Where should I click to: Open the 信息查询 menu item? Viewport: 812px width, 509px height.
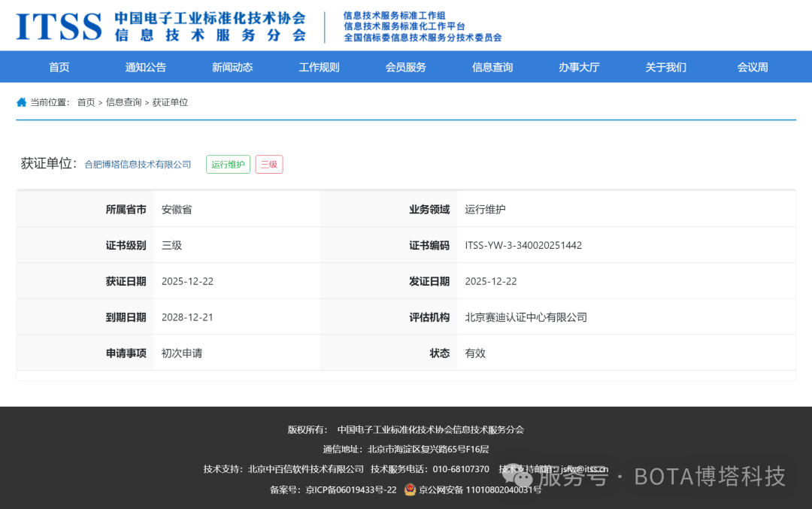492,68
